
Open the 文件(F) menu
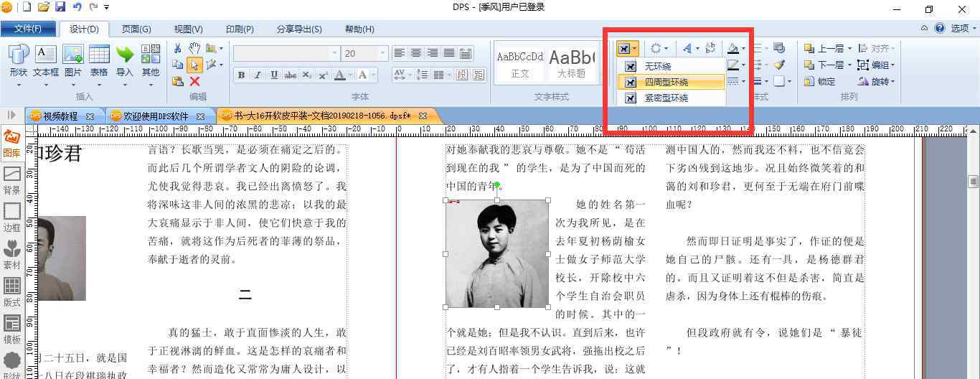[29, 29]
